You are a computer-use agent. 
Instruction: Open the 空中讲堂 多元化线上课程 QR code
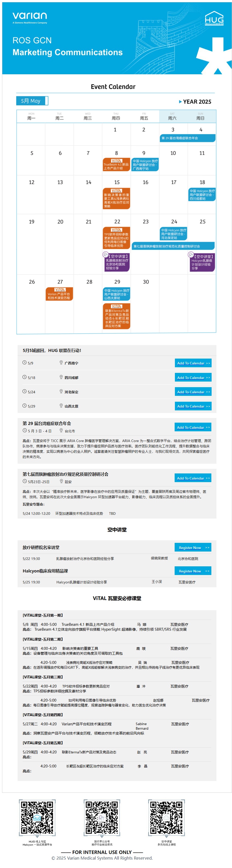click(x=166, y=818)
